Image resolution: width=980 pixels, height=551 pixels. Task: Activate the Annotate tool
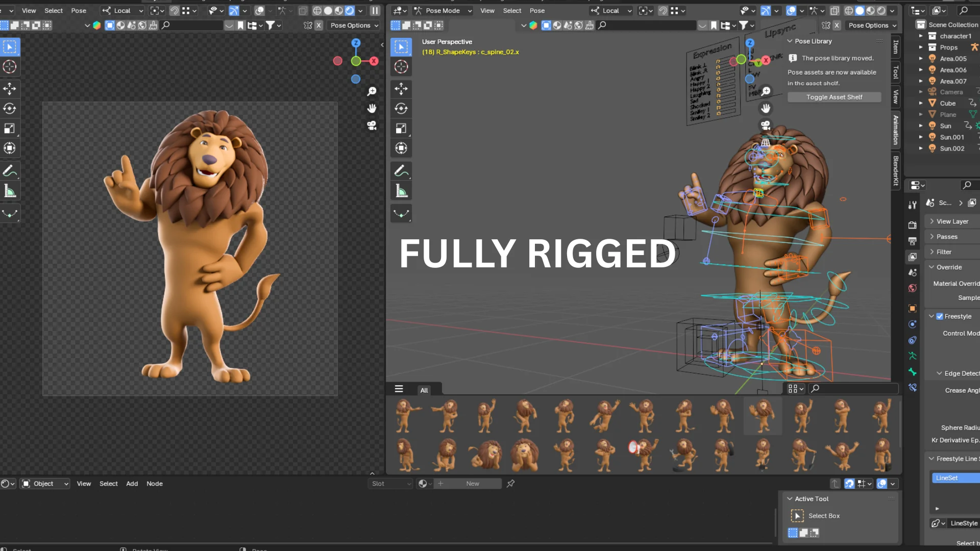[9, 170]
